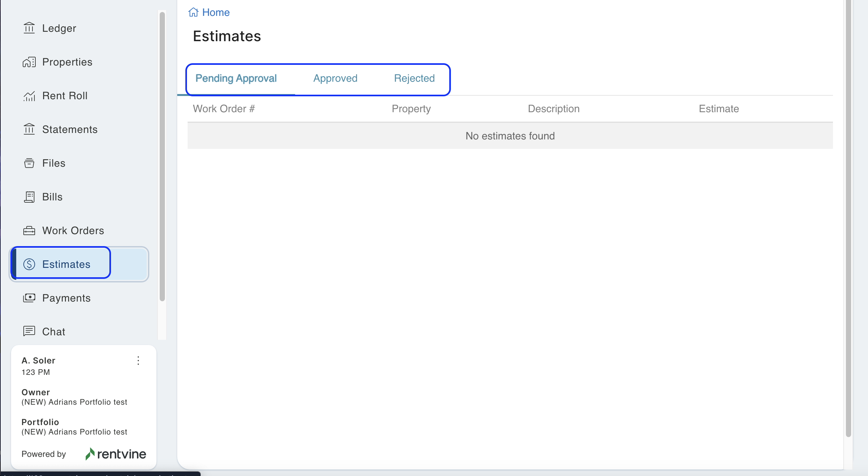
Task: Open the Work Orders menu item
Action: [73, 231]
